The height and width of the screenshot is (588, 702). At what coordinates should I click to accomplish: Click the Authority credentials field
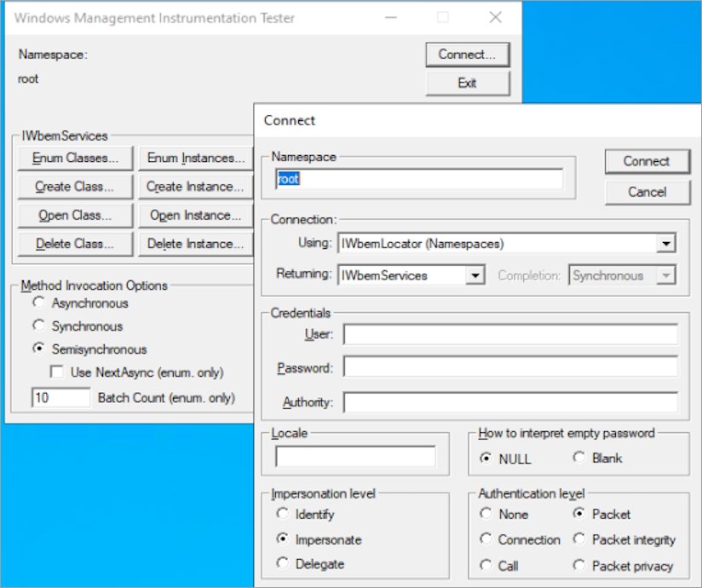(510, 401)
